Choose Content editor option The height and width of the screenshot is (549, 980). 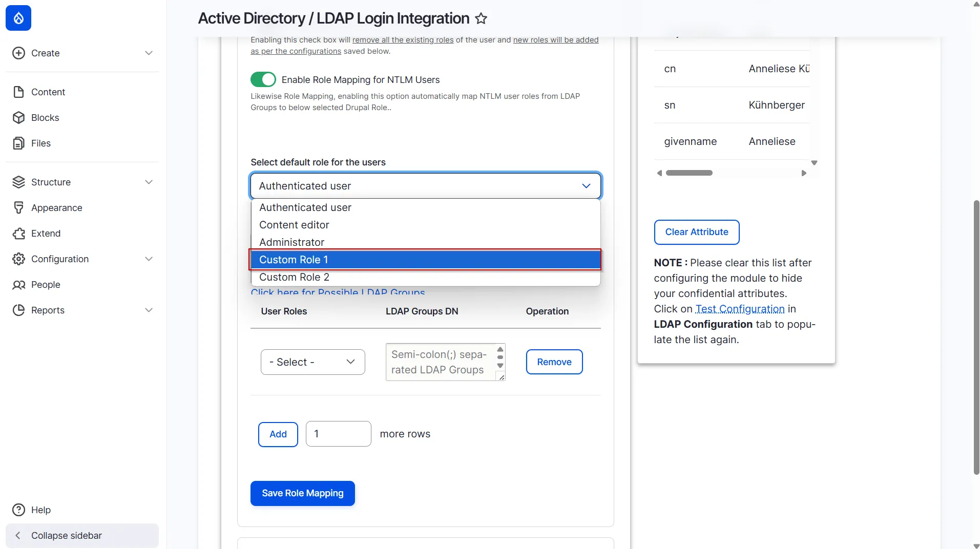point(426,225)
